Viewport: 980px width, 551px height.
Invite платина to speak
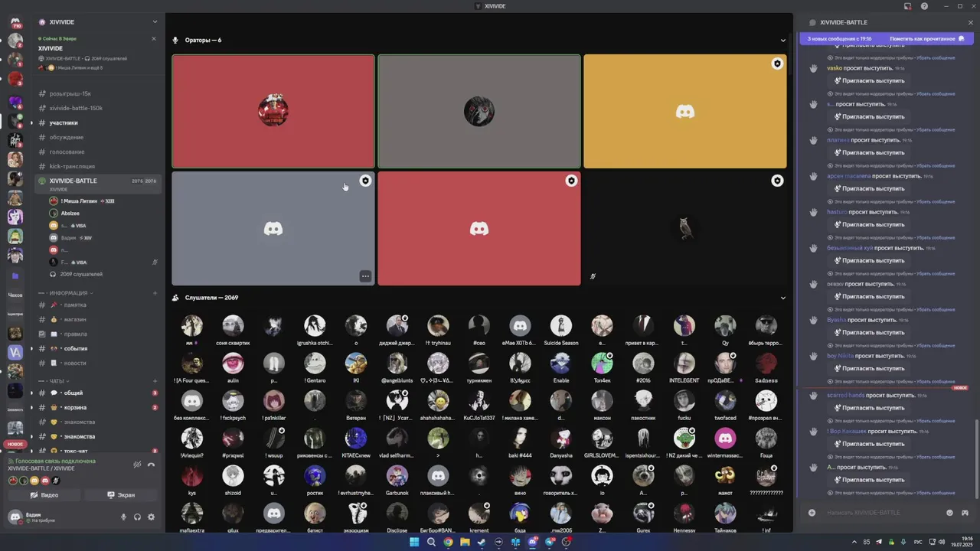[869, 152]
